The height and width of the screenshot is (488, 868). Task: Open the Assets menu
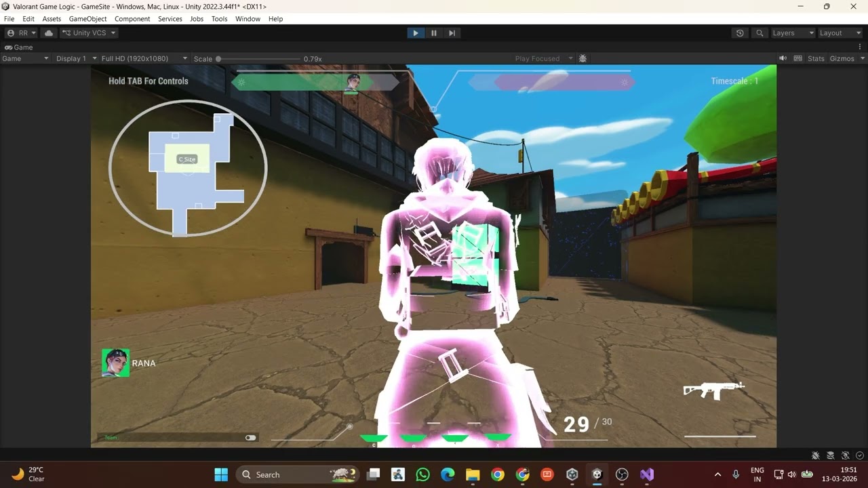52,19
